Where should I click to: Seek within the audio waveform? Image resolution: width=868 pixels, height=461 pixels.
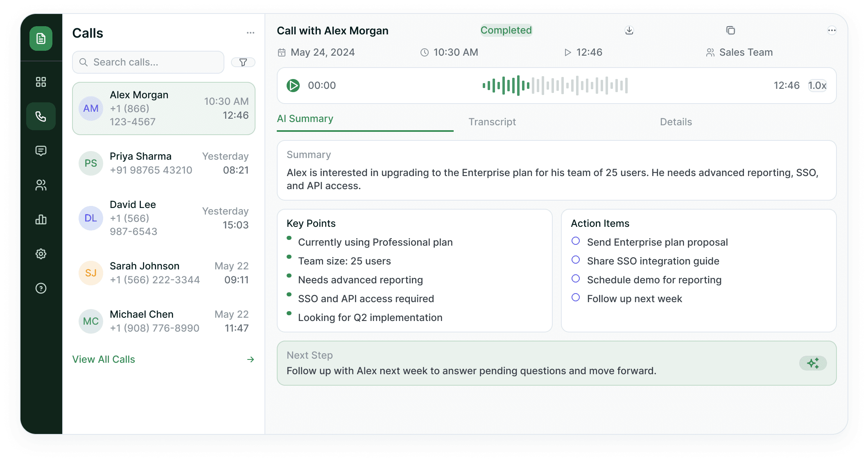pyautogui.click(x=555, y=86)
